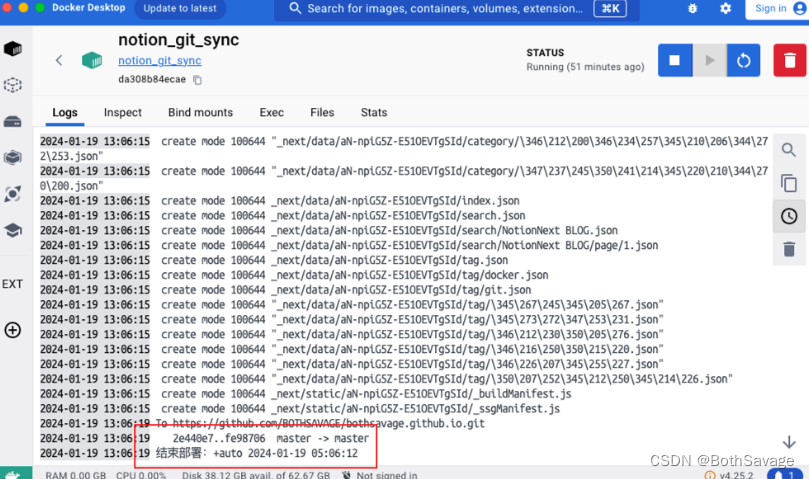Switch to the Bind mounts tab
Screen dimensions: 809x479
point(201,113)
